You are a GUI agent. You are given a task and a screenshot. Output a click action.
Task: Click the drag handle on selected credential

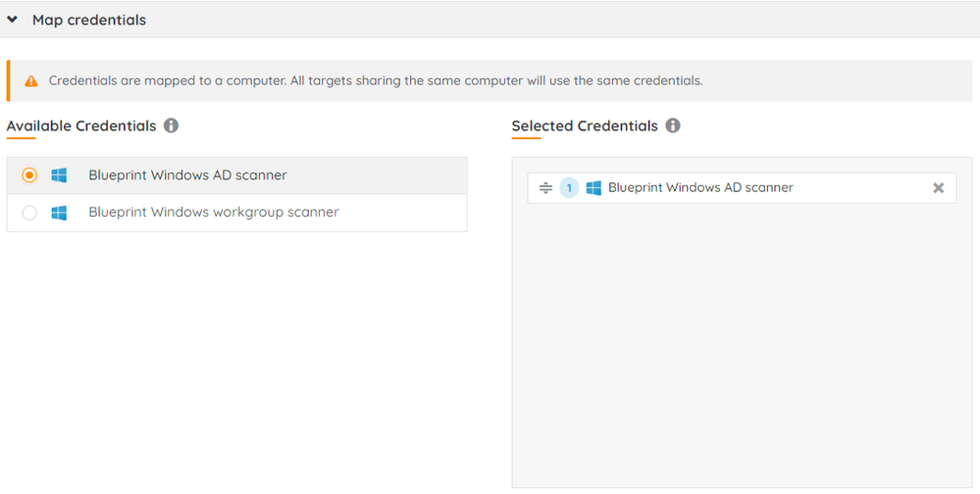pos(546,188)
